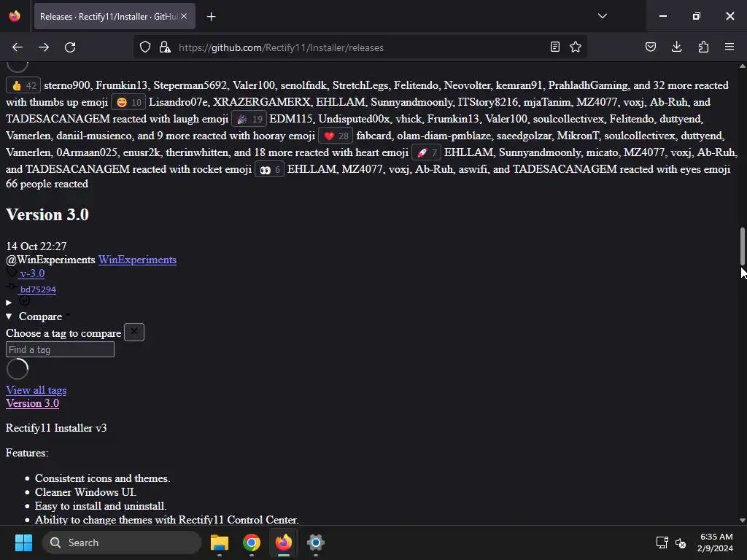Toggle the eyes reaction (6)
Image resolution: width=747 pixels, height=560 pixels.
click(270, 169)
